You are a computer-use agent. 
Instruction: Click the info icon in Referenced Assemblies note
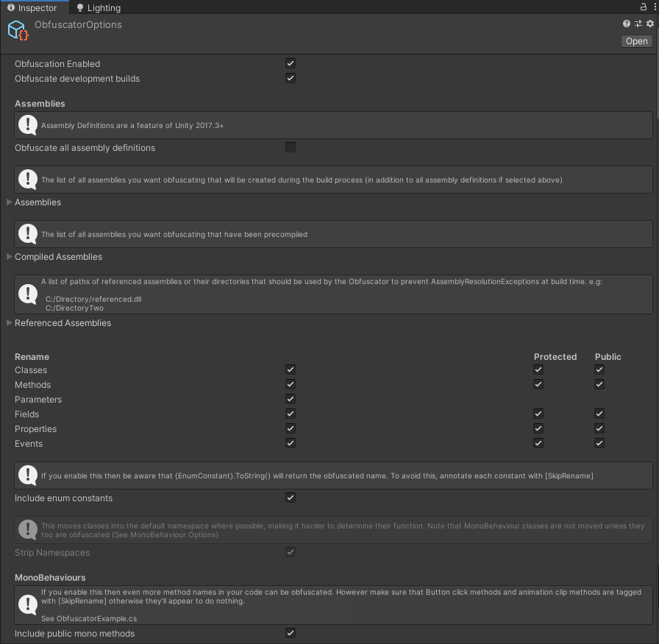point(27,294)
